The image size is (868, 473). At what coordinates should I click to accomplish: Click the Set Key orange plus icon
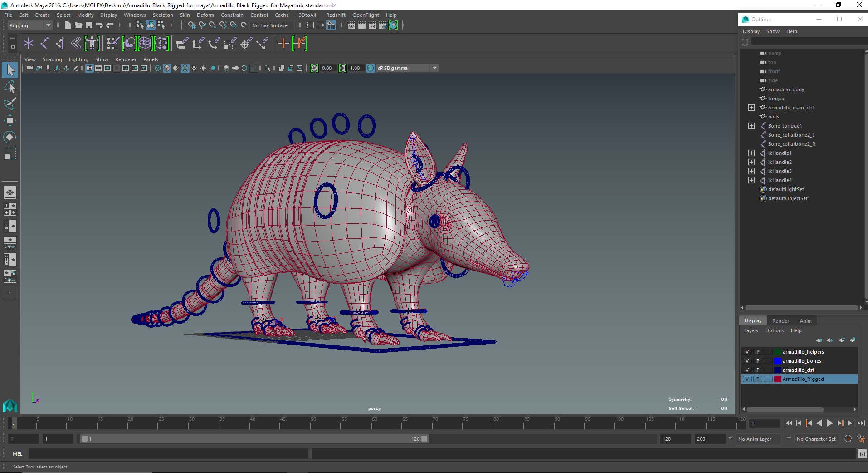pyautogui.click(x=283, y=44)
